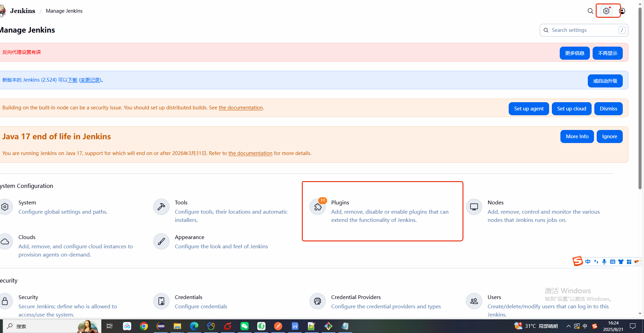Click the Task View taskbar icon
644x333 pixels.
110,326
